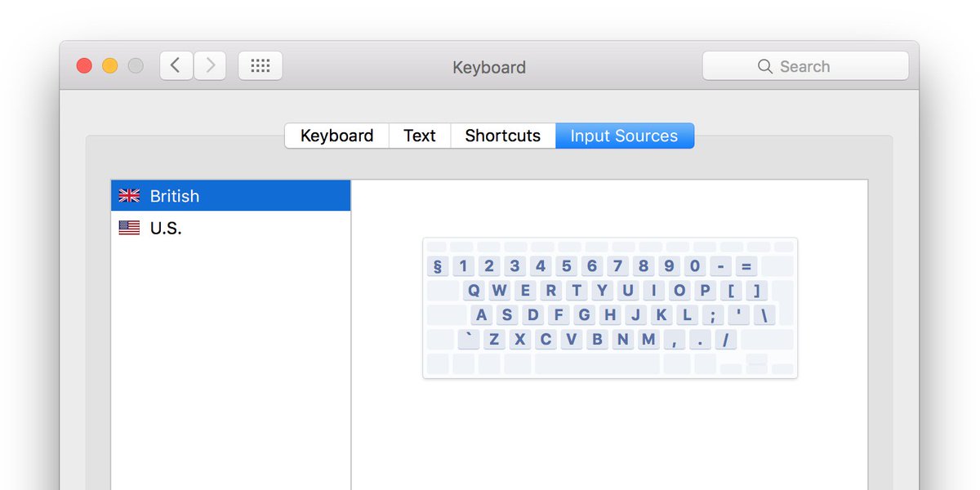Go forward with the right chevron button
This screenshot has width=980, height=490.
coord(210,65)
